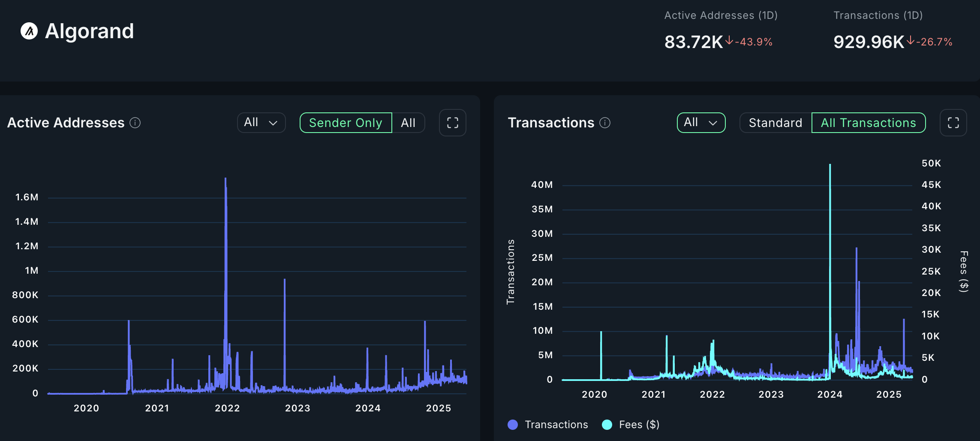This screenshot has height=441, width=980.
Task: Open the Active Addresses All dropdown
Action: (x=261, y=123)
